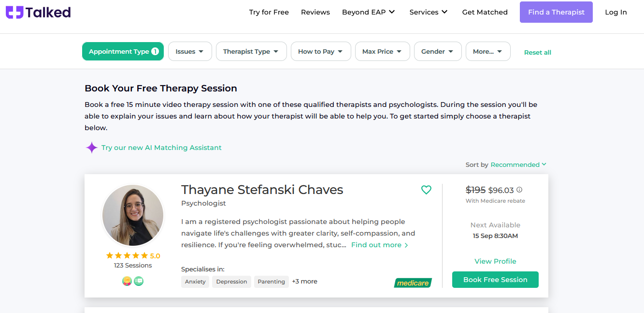Open the Therapist Type dropdown

pyautogui.click(x=251, y=51)
